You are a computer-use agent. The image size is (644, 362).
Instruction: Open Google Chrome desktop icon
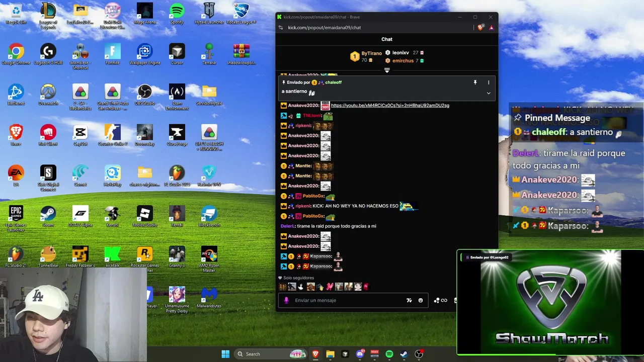[16, 54]
